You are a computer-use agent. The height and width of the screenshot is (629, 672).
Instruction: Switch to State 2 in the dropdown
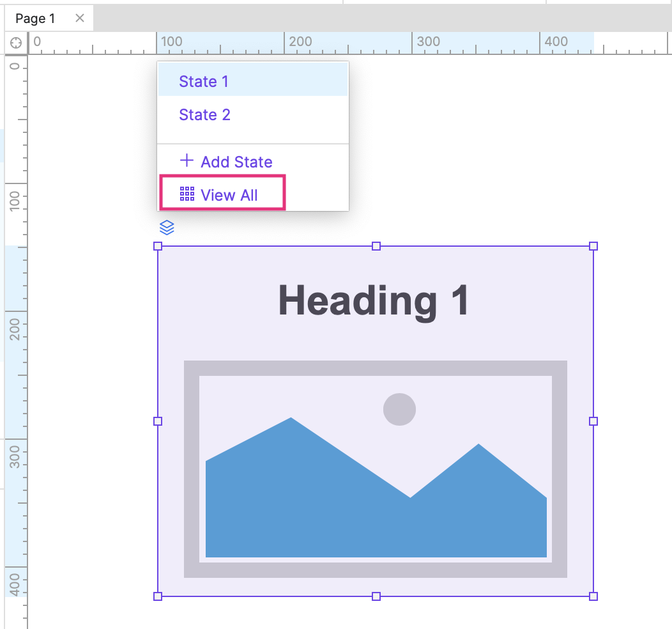coord(204,115)
